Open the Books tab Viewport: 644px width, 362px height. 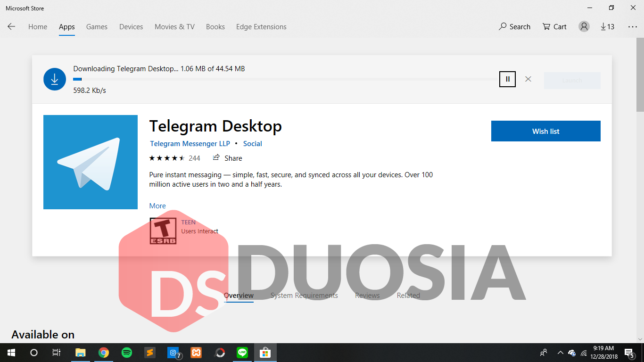(x=215, y=27)
